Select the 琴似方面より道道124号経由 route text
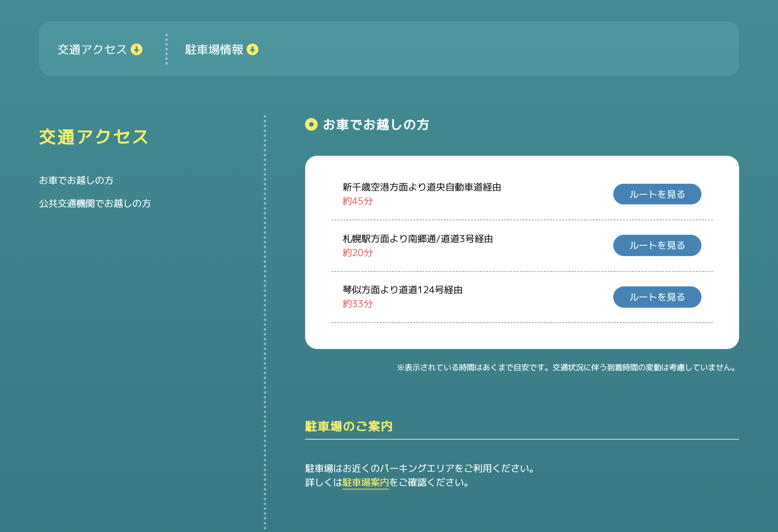Viewport: 778px width, 532px height. (x=403, y=290)
